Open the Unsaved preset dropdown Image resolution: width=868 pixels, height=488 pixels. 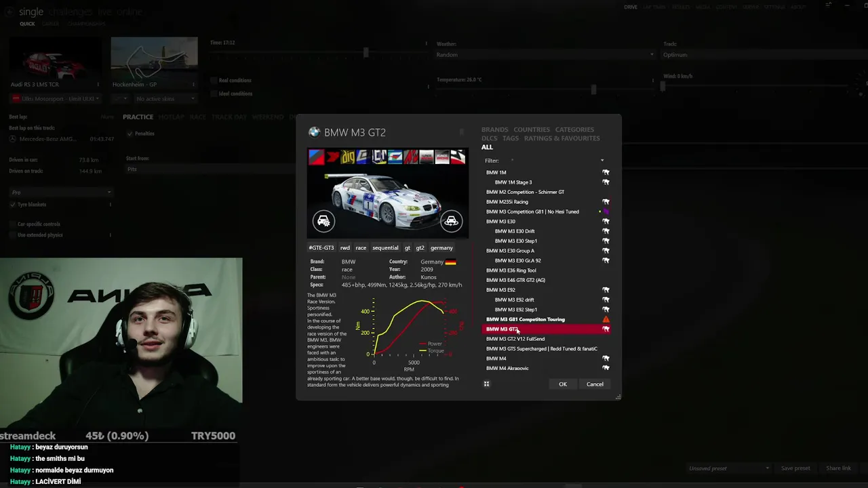[728, 468]
